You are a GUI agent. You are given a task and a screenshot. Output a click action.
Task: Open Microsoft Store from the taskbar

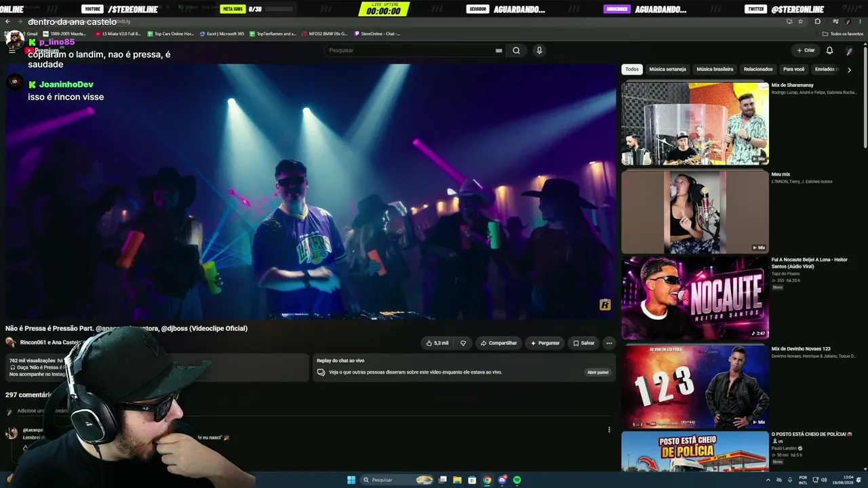(x=472, y=480)
